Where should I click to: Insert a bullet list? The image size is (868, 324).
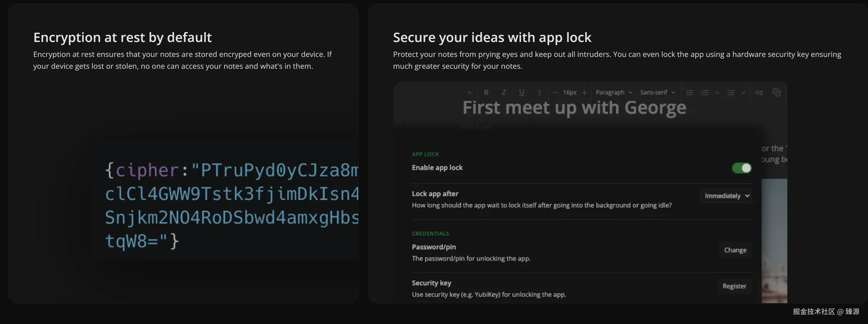[731, 92]
